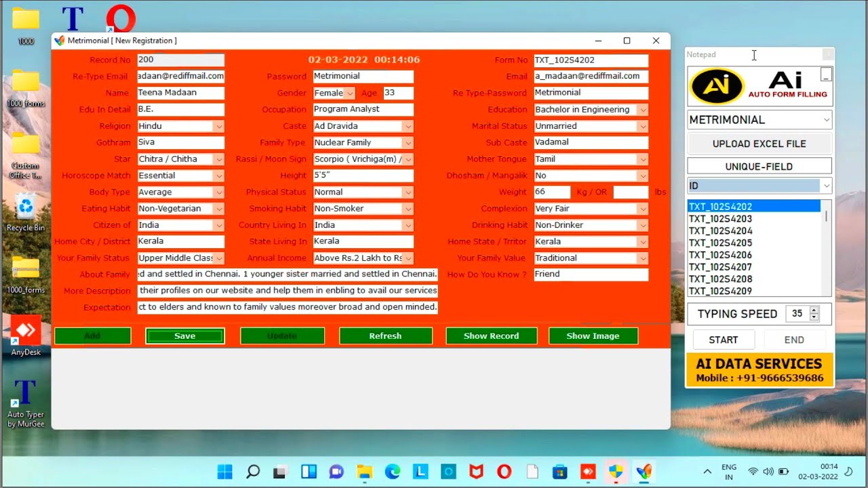Click the Sub Caste field showing Vadamal
Image resolution: width=868 pixels, height=488 pixels.
coord(591,142)
